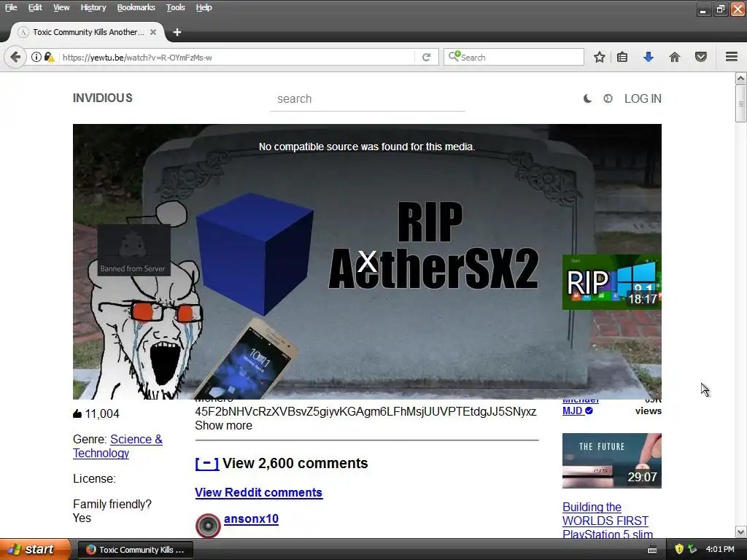
Task: Dismiss the video error with the X
Action: click(x=367, y=262)
